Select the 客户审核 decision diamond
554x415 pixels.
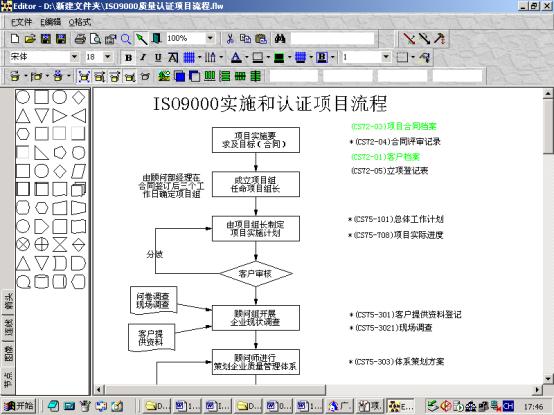point(256,273)
